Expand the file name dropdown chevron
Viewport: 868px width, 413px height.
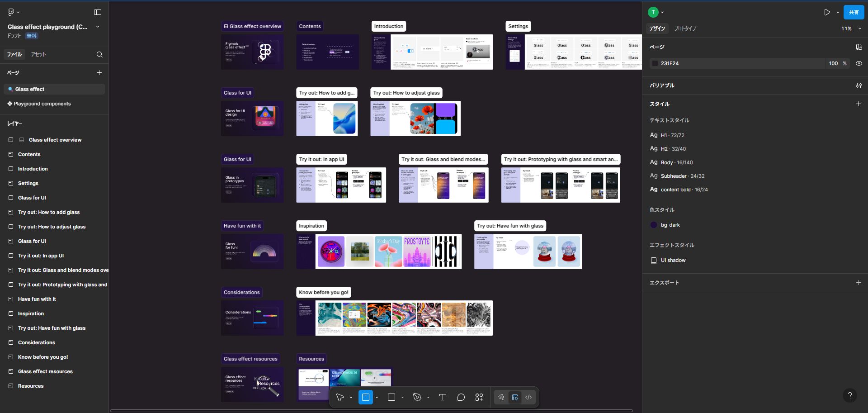point(98,27)
